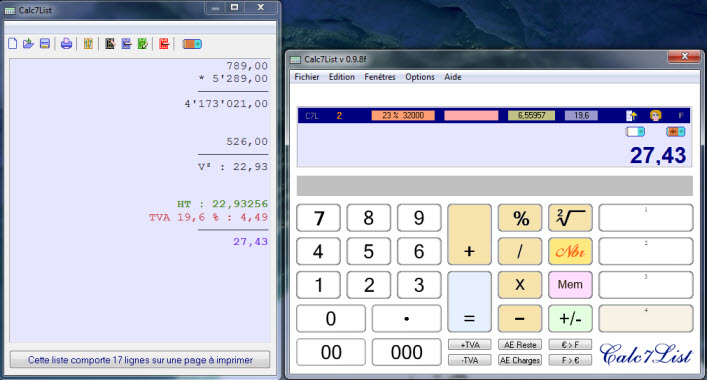Open the Options menu
This screenshot has height=380, width=707.
[x=420, y=77]
